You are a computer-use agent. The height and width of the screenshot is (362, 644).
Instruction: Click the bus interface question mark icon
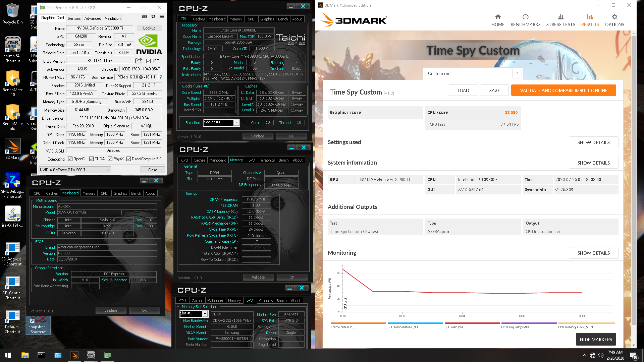(x=161, y=77)
